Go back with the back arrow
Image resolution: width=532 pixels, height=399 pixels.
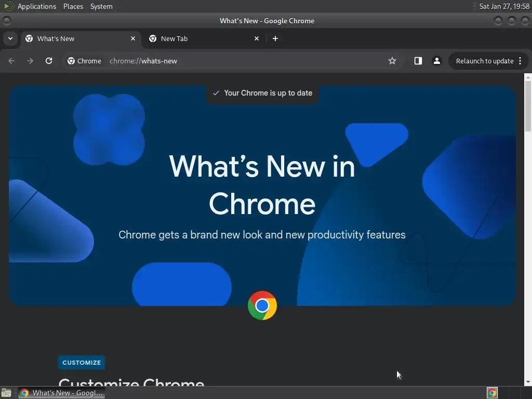coord(11,61)
